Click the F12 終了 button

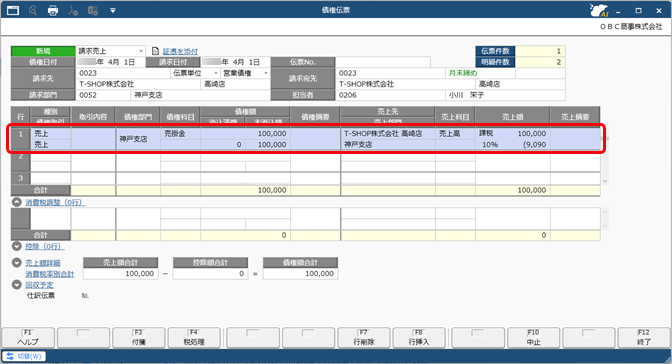644,337
